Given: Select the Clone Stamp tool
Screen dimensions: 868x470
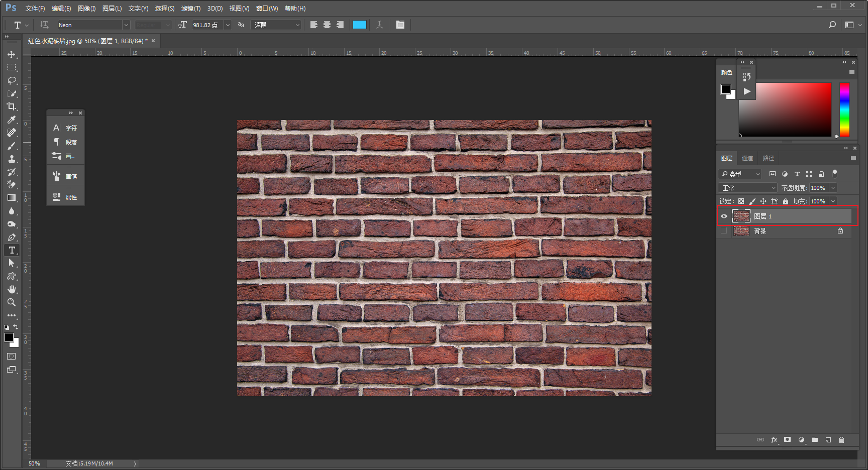Looking at the screenshot, I should (x=12, y=159).
